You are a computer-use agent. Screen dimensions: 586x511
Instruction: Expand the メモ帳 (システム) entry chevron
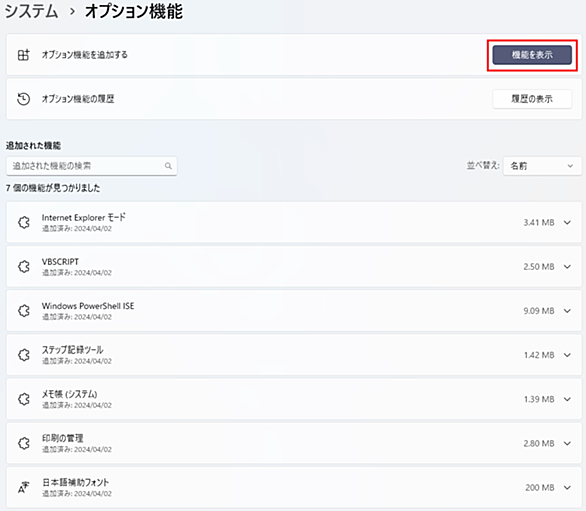(x=567, y=399)
